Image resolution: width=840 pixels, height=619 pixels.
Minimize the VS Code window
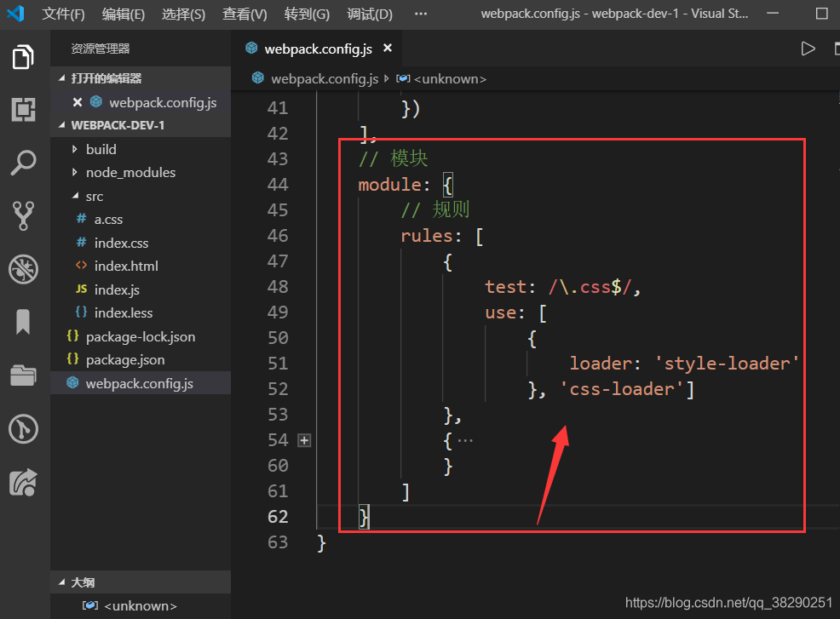point(773,14)
